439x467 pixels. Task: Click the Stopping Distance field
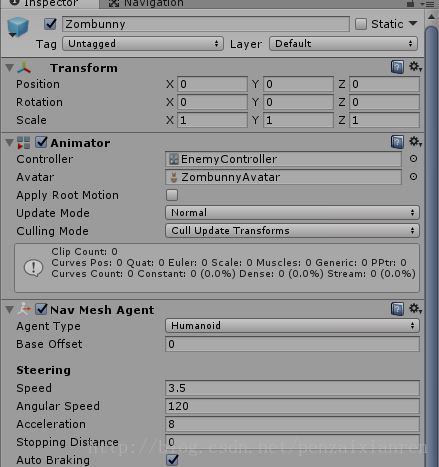point(292,442)
